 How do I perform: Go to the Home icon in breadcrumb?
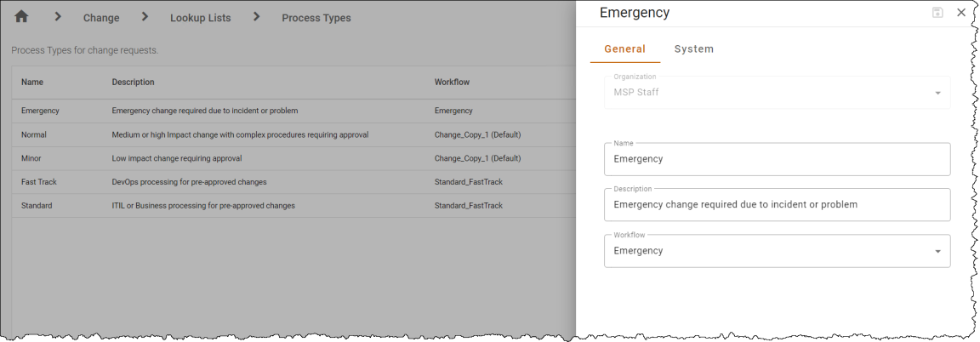[x=21, y=17]
